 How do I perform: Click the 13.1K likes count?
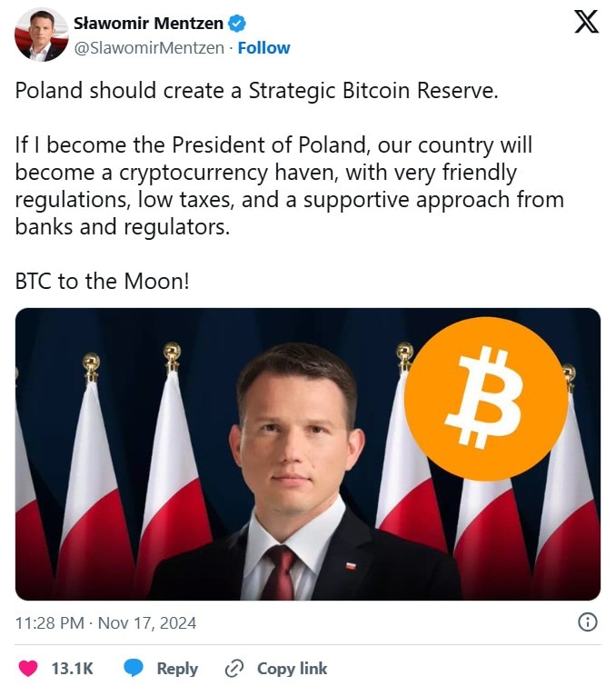click(73, 668)
